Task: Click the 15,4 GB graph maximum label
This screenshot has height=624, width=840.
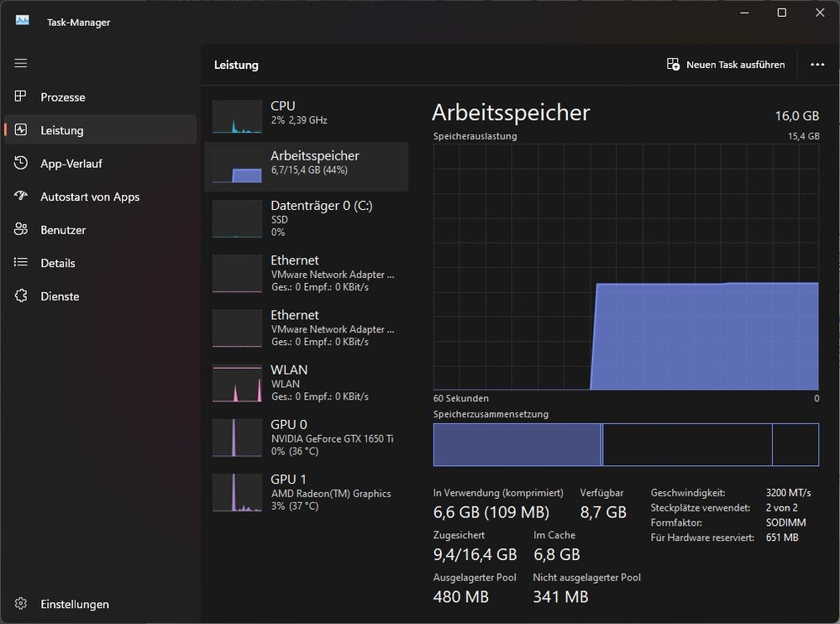Action: click(x=804, y=137)
